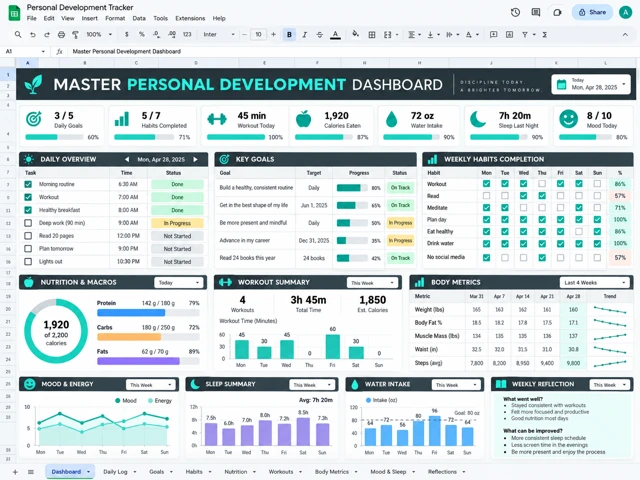
Task: Increase the font size
Action: pyautogui.click(x=273, y=35)
